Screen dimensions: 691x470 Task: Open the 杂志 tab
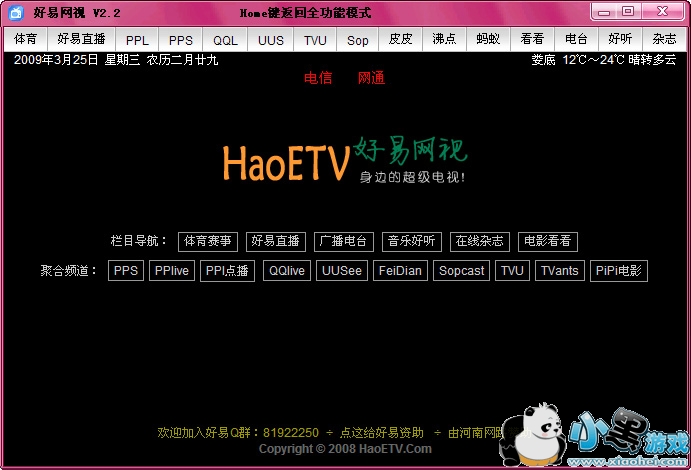pyautogui.click(x=664, y=39)
